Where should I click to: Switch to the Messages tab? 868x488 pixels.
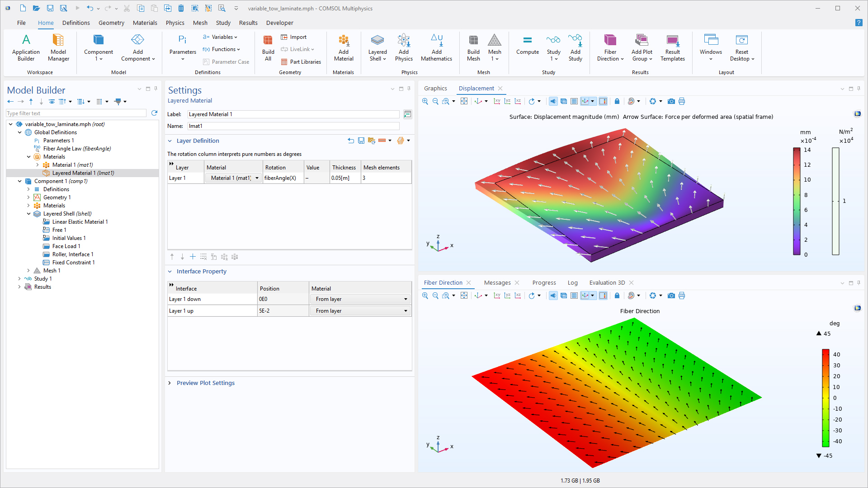(497, 283)
